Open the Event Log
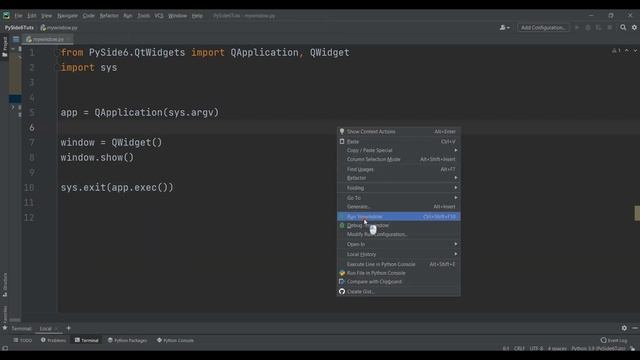Viewport: 640px width, 360px height. click(614, 340)
